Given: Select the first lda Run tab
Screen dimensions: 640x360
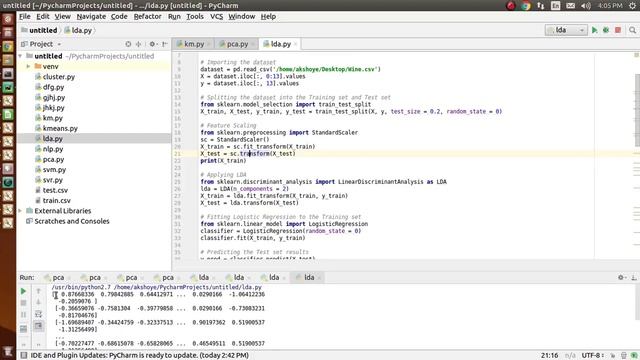Looking at the screenshot, I should (203, 277).
